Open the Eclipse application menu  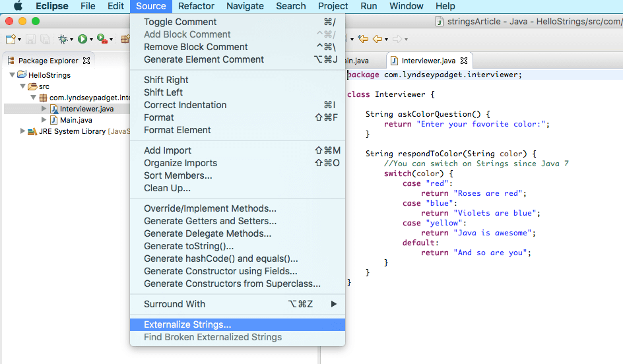click(x=52, y=6)
